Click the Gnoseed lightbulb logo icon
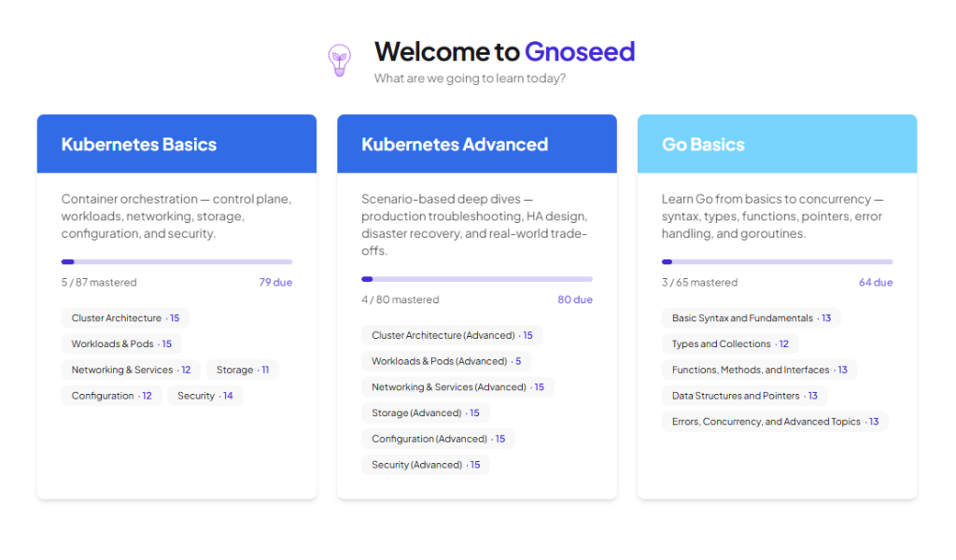This screenshot has height=560, width=956. [x=340, y=60]
